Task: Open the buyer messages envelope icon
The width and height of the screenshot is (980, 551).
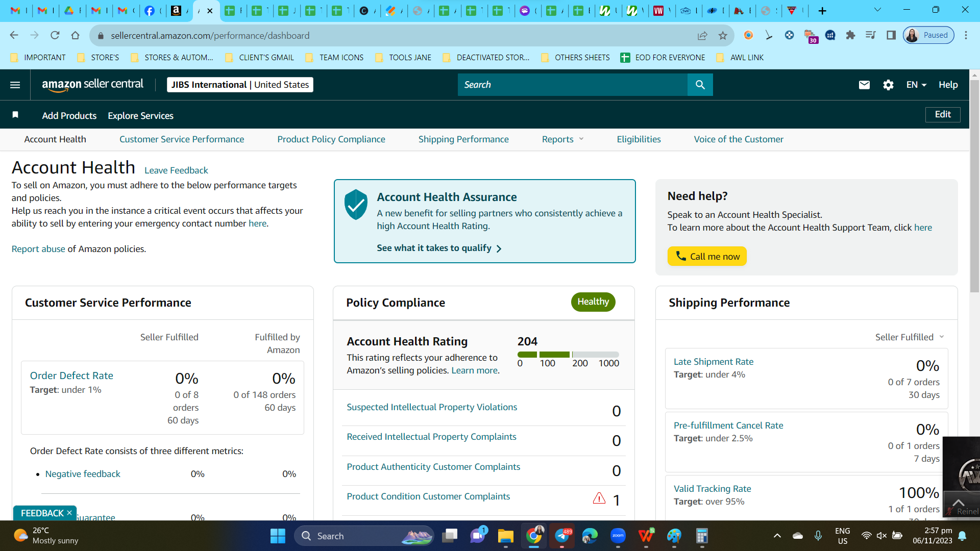Action: pyautogui.click(x=864, y=85)
